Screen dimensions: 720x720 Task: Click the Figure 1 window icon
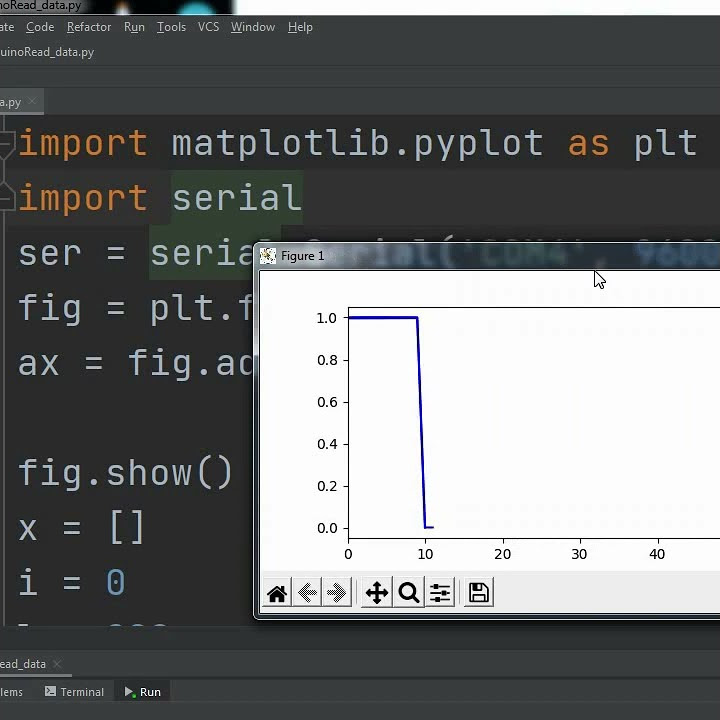tap(268, 256)
